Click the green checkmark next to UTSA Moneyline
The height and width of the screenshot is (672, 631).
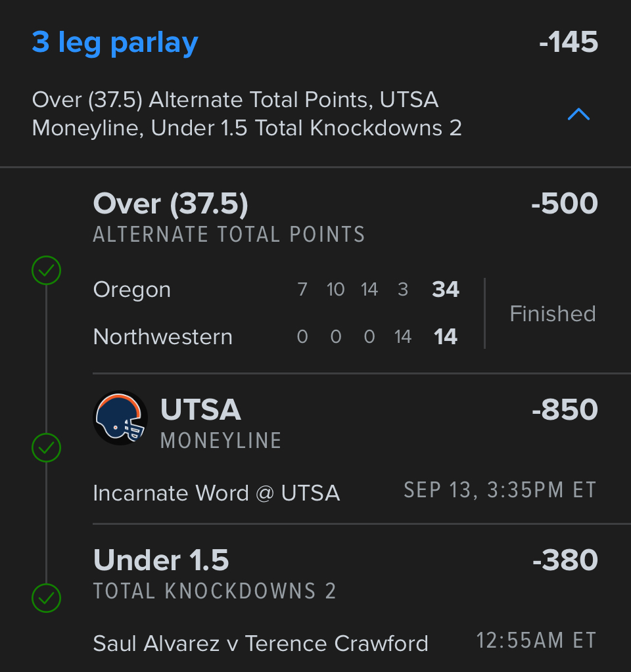pyautogui.click(x=47, y=448)
